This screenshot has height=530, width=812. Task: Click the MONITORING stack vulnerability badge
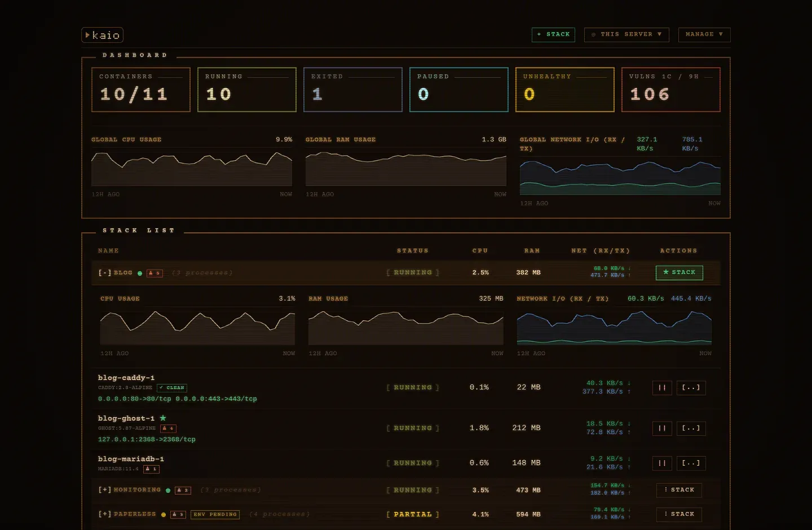(183, 491)
